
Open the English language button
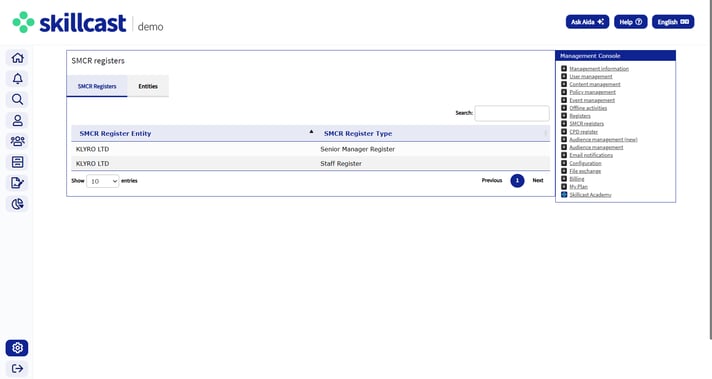[x=673, y=22]
